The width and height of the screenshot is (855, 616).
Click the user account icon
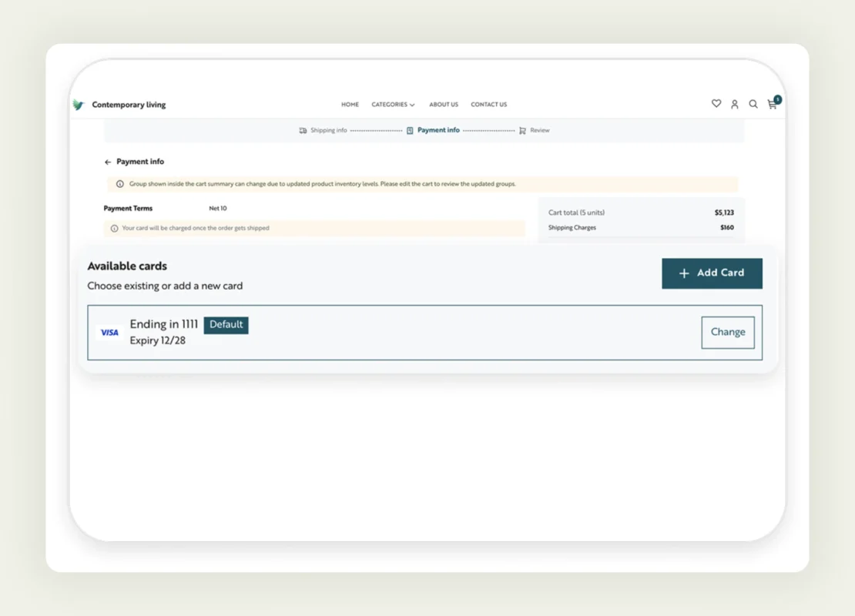click(735, 104)
